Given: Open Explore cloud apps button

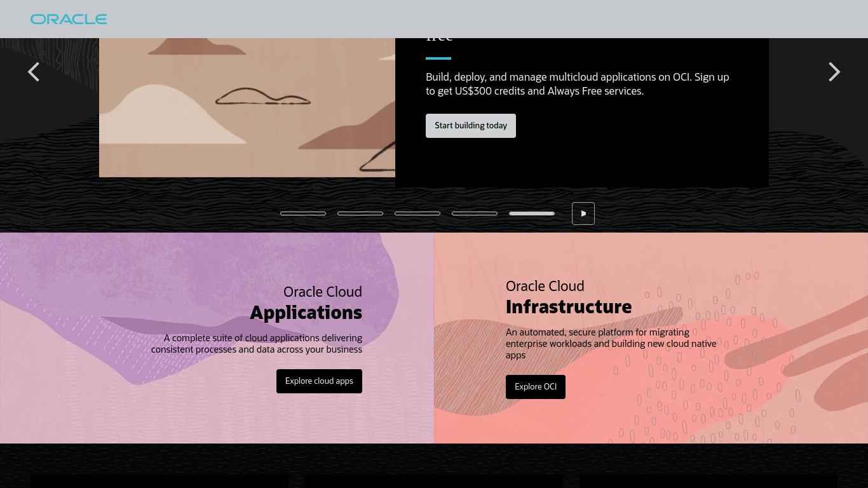Looking at the screenshot, I should point(319,381).
